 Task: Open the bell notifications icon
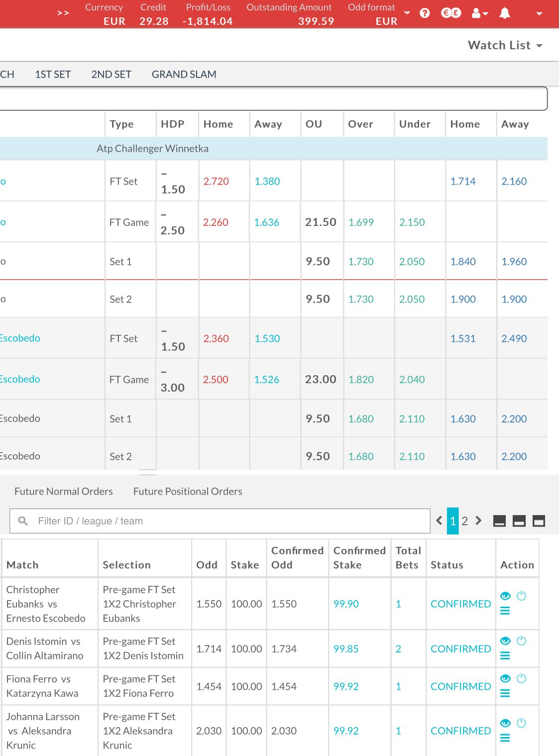[505, 13]
